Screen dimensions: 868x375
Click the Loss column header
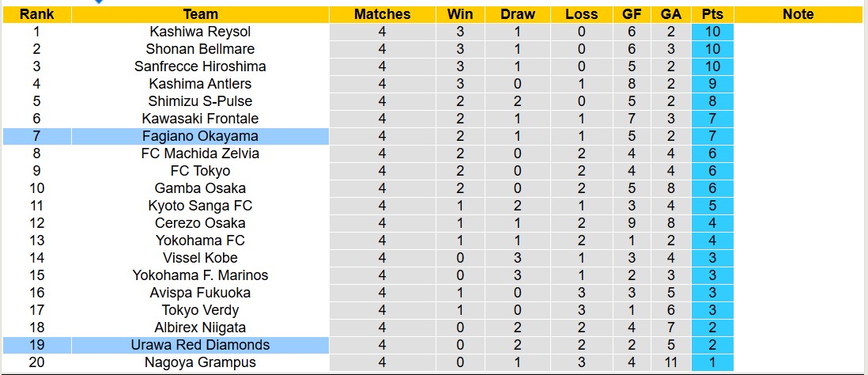[582, 14]
